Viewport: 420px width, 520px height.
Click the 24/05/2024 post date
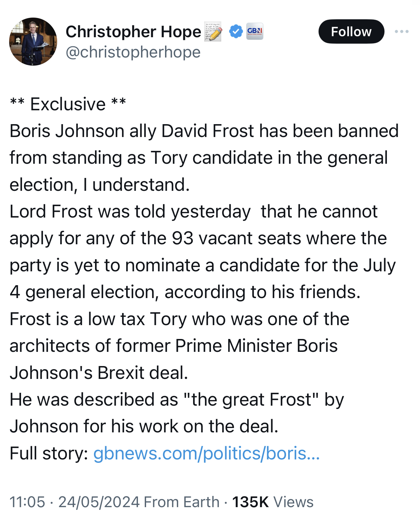pyautogui.click(x=99, y=502)
